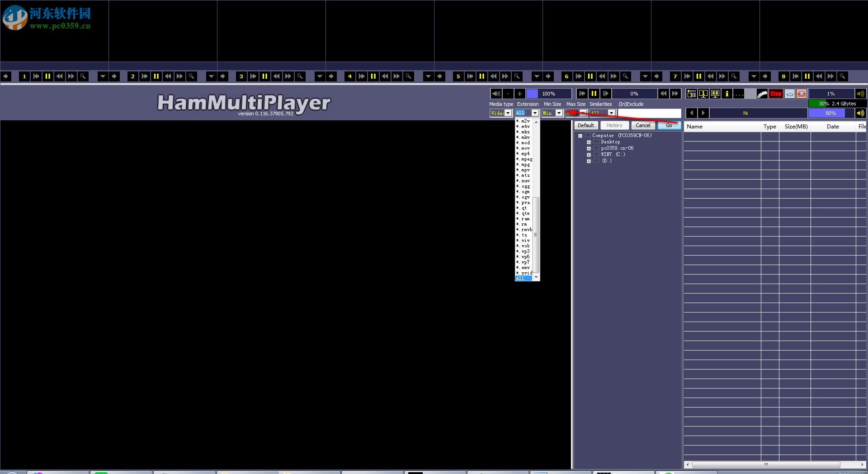Viewport: 868px width, 474px height.
Task: Select the single-monitor display icon
Action: click(x=703, y=94)
